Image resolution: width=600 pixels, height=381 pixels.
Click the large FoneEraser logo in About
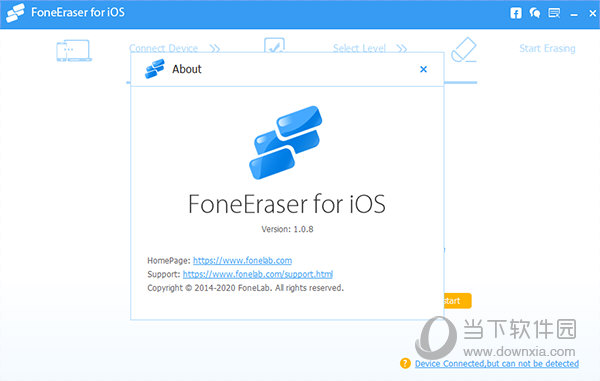(286, 142)
